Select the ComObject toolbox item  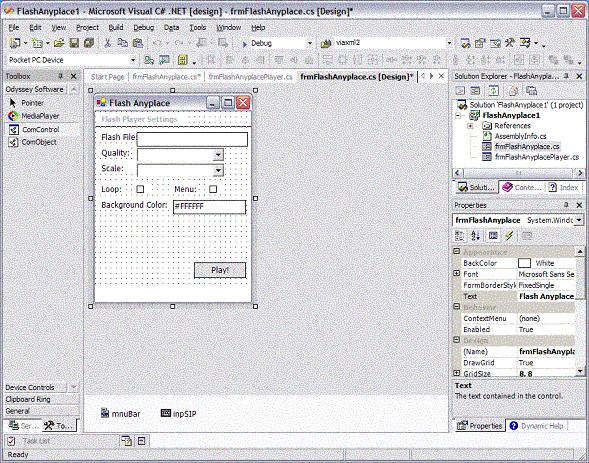(33, 142)
